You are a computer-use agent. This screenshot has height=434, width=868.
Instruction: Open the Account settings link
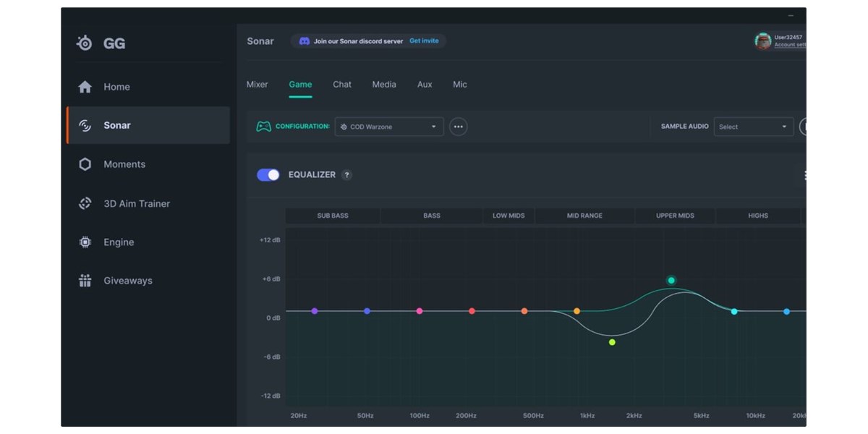(790, 45)
